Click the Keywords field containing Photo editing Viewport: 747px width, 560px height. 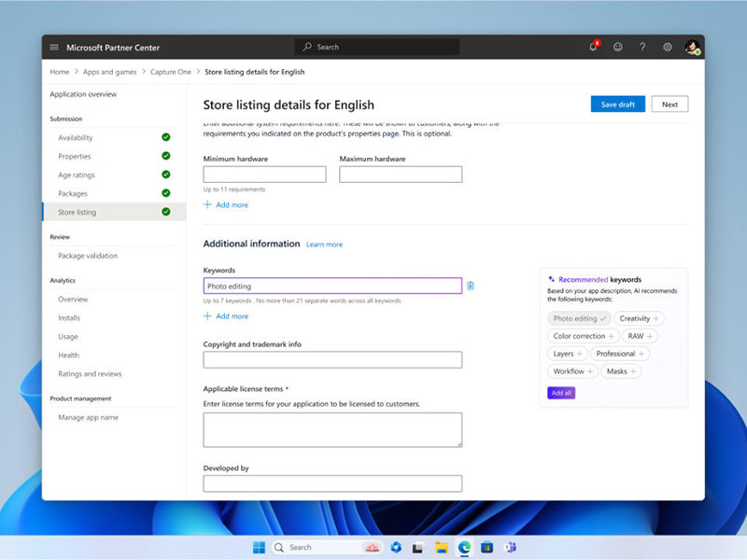pyautogui.click(x=332, y=286)
